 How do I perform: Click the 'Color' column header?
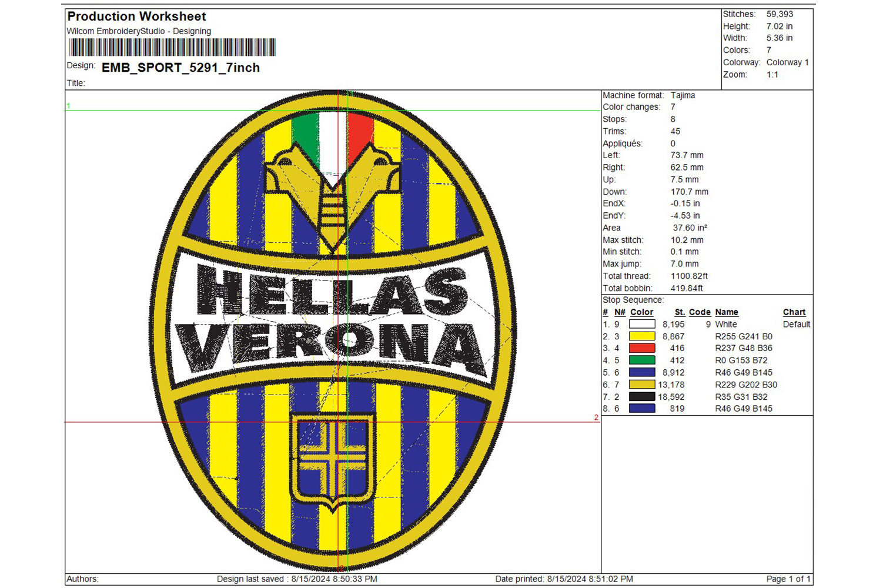tap(641, 312)
